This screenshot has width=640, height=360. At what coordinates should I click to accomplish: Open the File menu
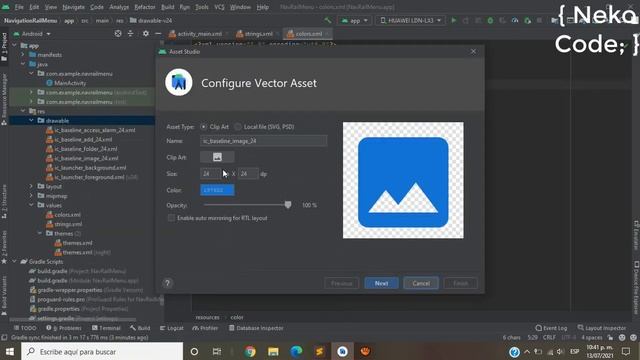(19, 7)
